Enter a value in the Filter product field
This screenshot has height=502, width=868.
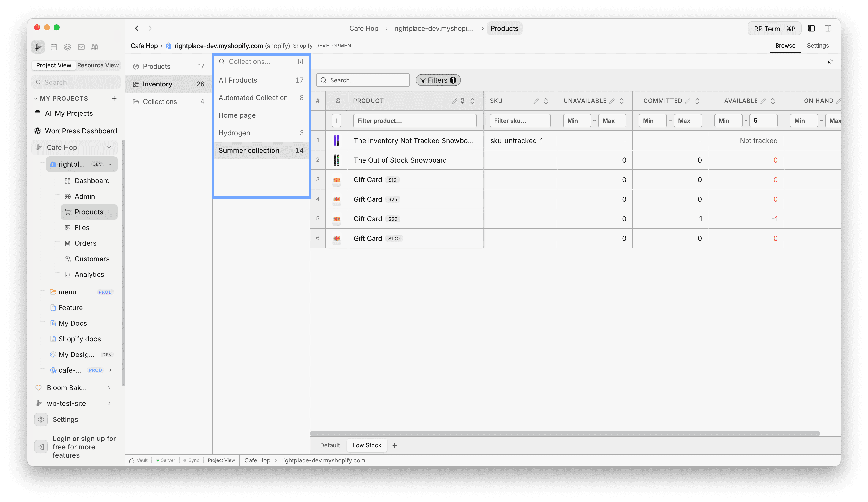[x=415, y=120]
